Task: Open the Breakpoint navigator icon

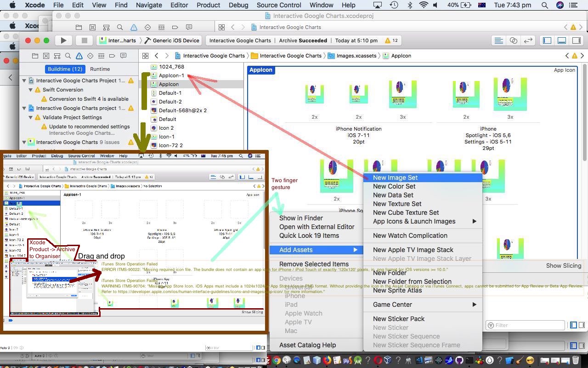Action: (x=112, y=55)
